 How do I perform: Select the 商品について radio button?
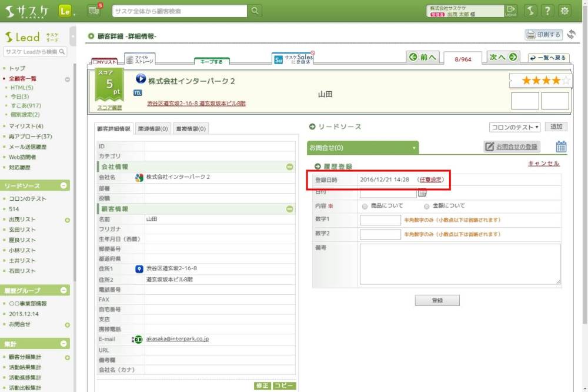(x=365, y=207)
